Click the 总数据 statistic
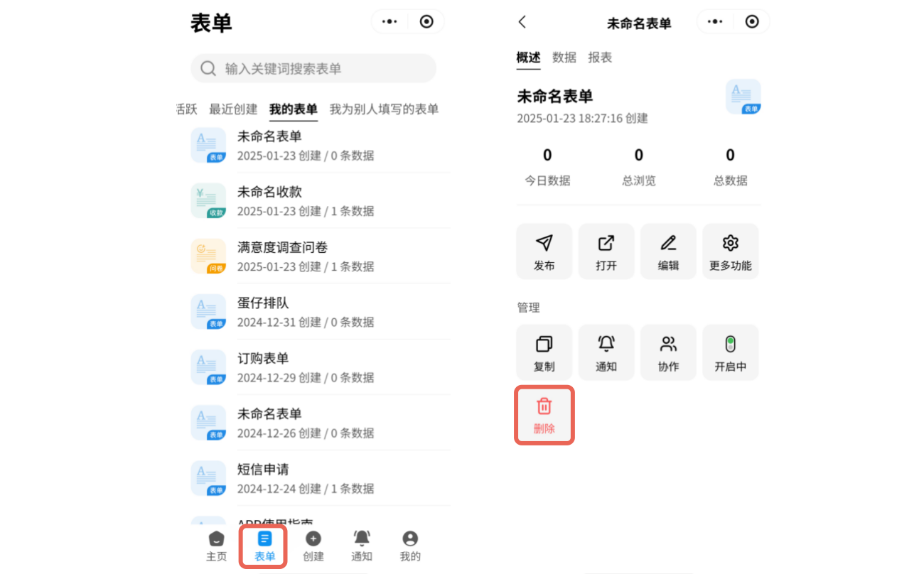 (730, 166)
